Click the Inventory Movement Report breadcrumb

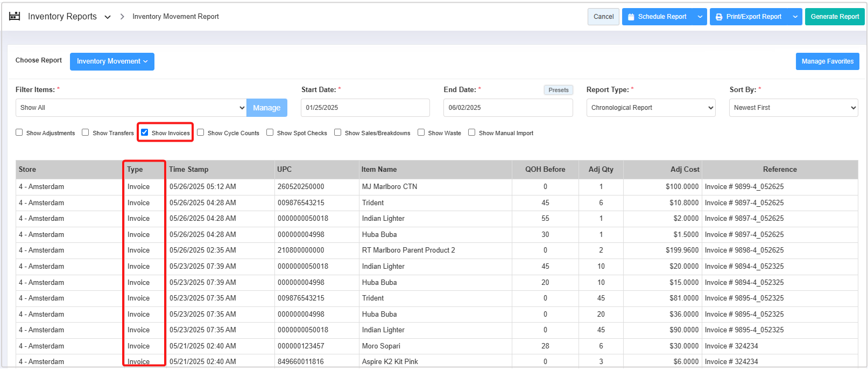click(175, 17)
